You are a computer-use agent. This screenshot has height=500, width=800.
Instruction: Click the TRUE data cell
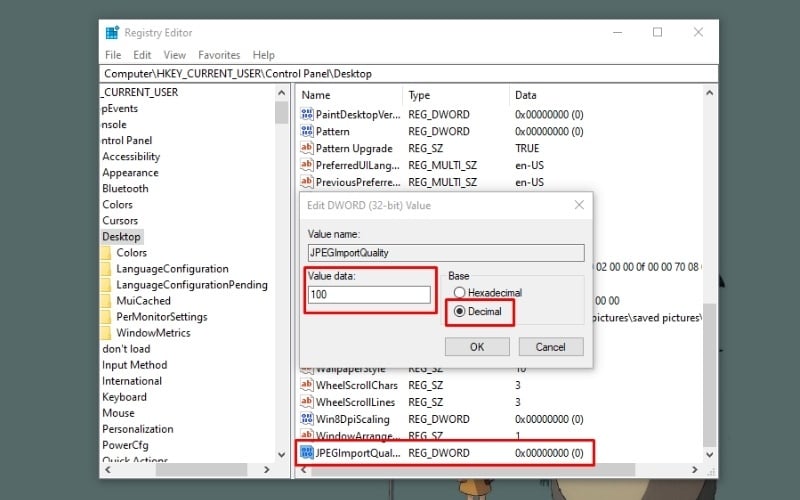(x=527, y=148)
